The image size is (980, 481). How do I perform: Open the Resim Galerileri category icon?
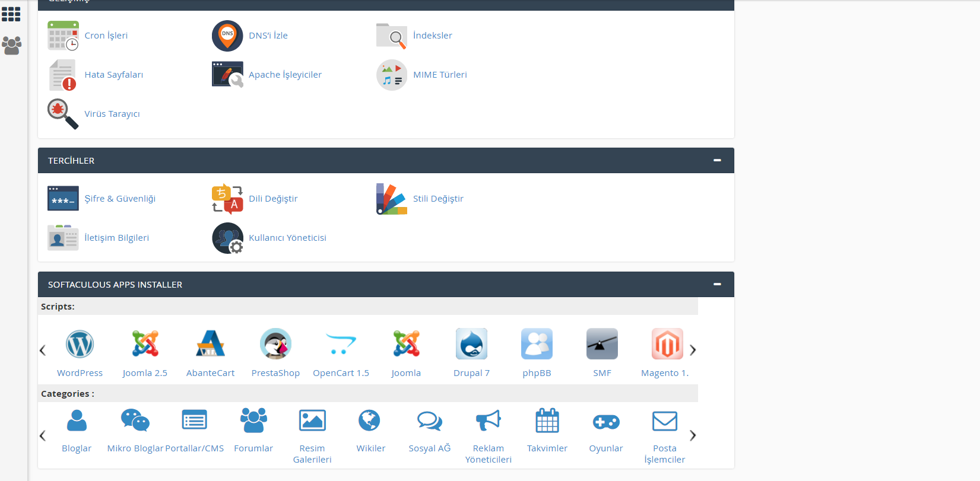coord(312,421)
